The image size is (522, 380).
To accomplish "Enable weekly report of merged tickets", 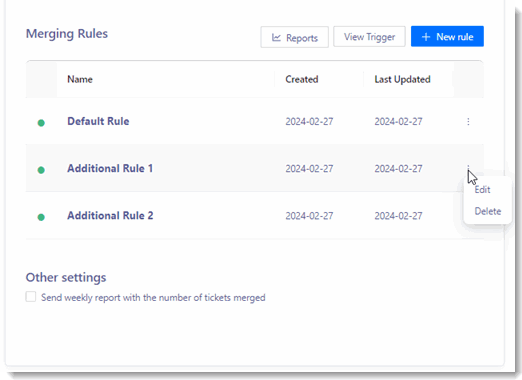I will tap(31, 297).
